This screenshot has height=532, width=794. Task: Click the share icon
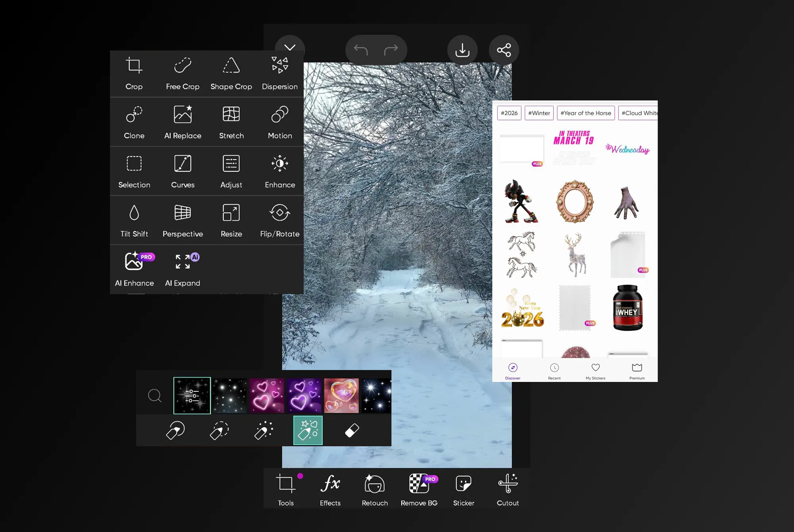tap(504, 50)
